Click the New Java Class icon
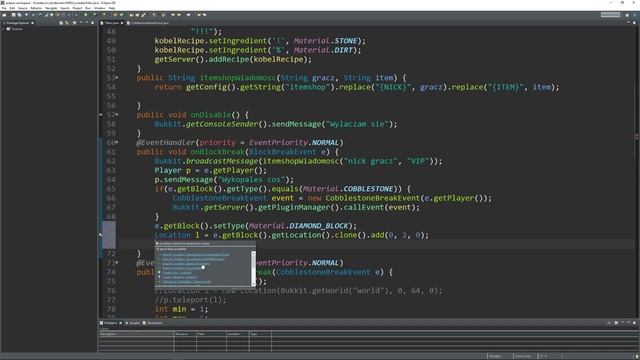Screen dimensions: 640x360 click(121, 15)
